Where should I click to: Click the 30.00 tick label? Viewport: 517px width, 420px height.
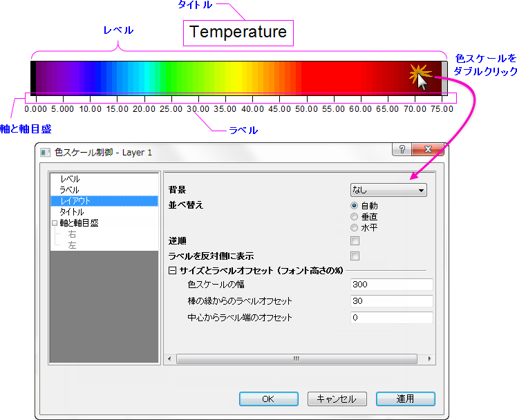[198, 109]
